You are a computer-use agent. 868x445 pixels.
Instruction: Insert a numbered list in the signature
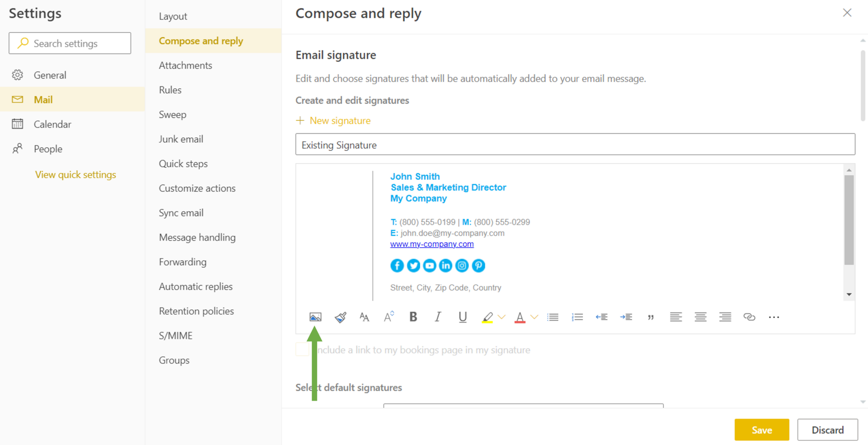(577, 317)
